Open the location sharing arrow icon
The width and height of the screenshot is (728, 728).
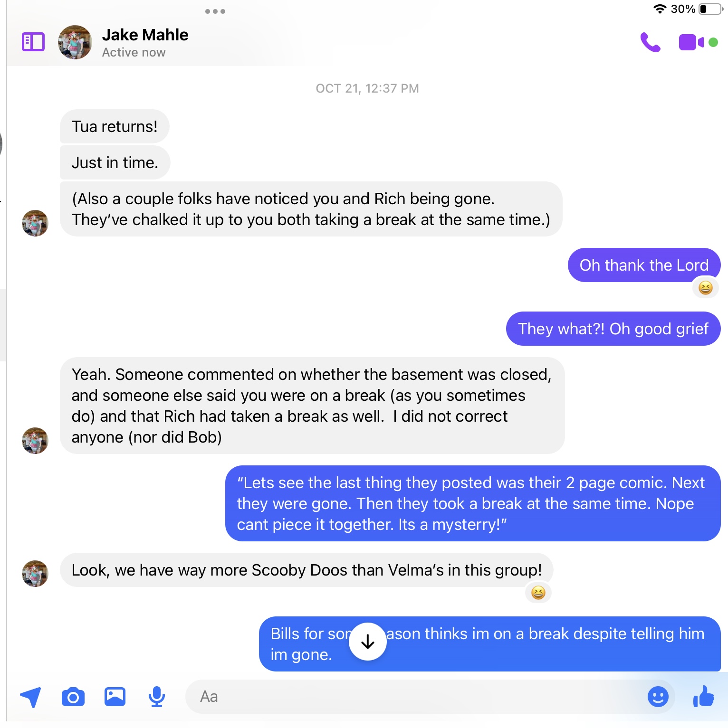pyautogui.click(x=31, y=697)
